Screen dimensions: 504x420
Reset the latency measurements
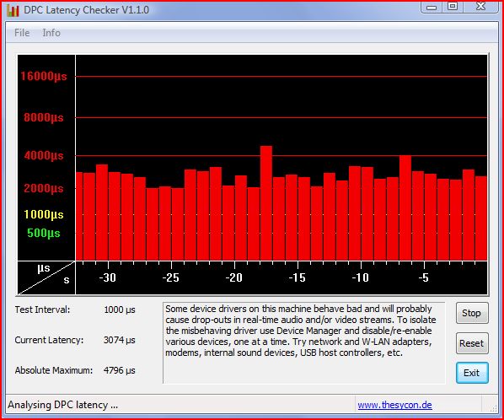click(472, 343)
